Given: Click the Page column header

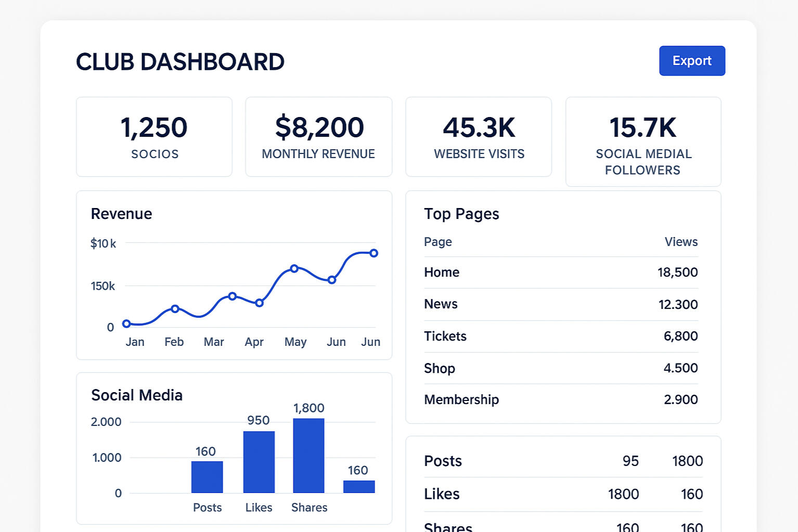Looking at the screenshot, I should tap(437, 242).
